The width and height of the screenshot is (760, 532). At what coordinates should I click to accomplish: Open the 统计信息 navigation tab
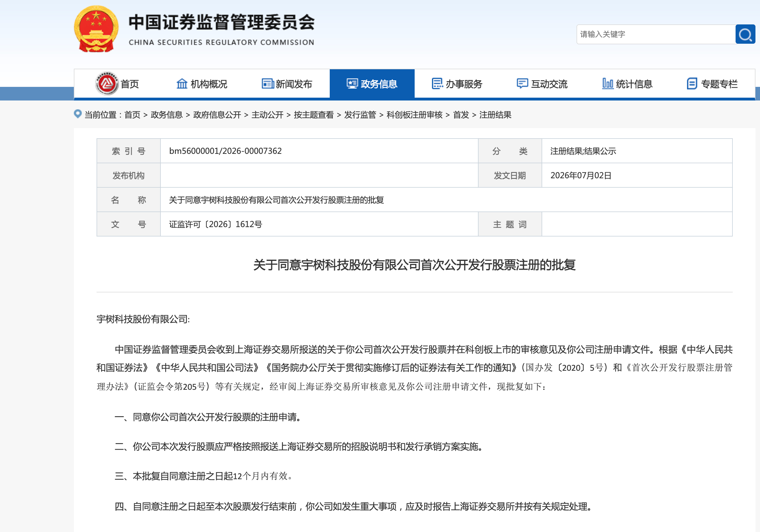click(x=627, y=84)
